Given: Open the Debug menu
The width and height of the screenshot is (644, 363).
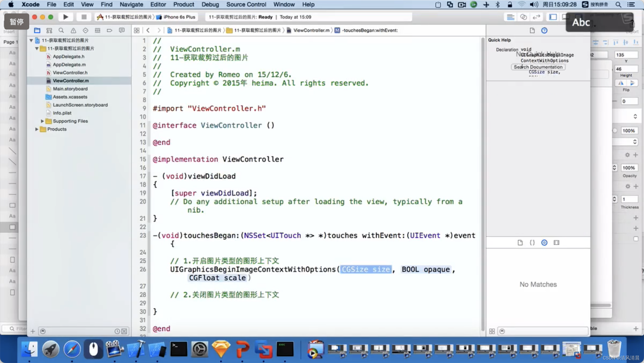Looking at the screenshot, I should click(x=210, y=4).
